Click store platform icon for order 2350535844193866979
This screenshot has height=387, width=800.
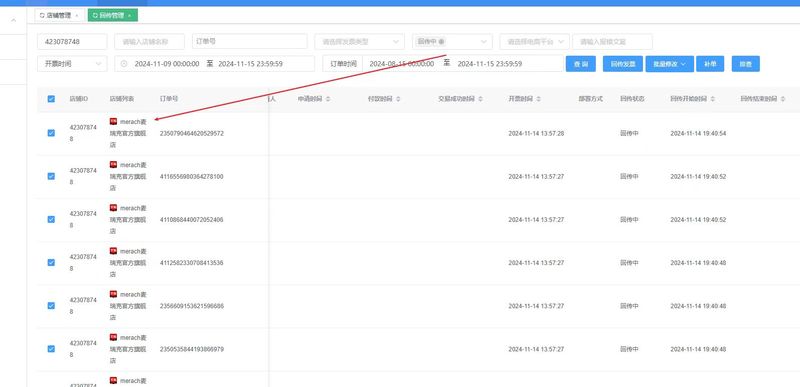pyautogui.click(x=113, y=338)
